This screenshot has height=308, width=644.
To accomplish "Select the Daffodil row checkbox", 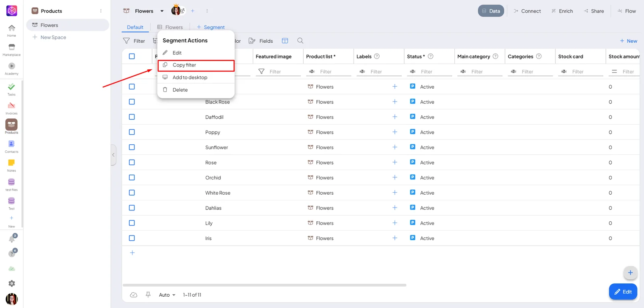I will pos(132,117).
